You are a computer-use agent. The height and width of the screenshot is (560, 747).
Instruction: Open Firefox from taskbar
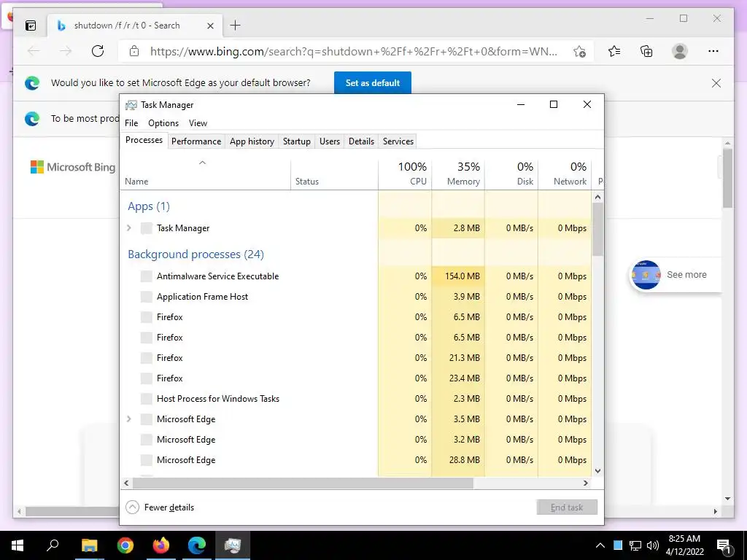click(x=161, y=545)
